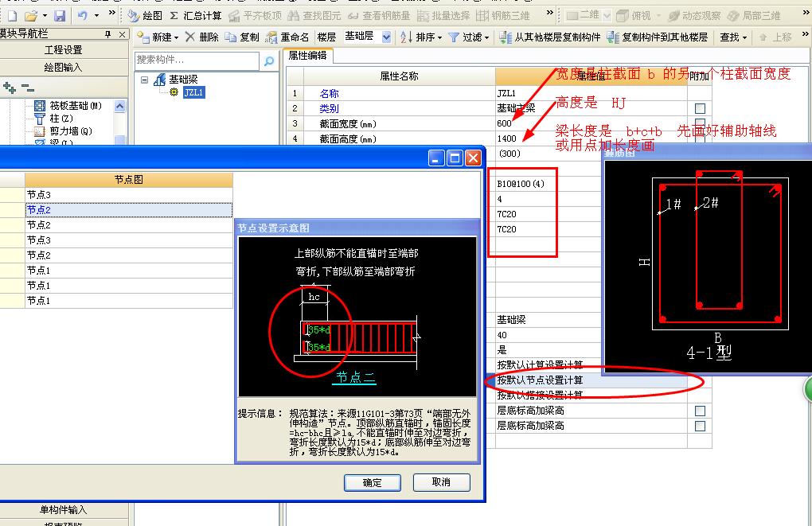Click the highlighted 节点2 row
The height and width of the screenshot is (526, 812).
(128, 209)
